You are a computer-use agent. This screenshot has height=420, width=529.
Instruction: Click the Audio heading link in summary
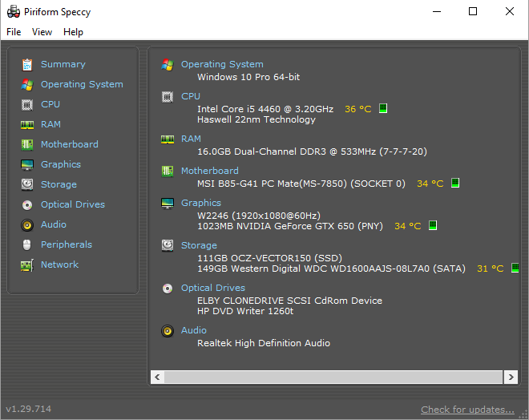pyautogui.click(x=194, y=330)
